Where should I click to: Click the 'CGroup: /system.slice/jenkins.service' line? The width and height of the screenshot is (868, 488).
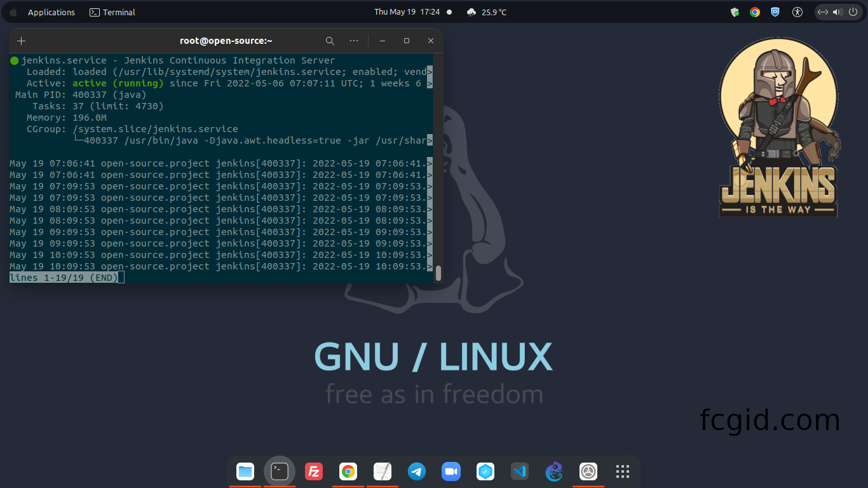(132, 129)
